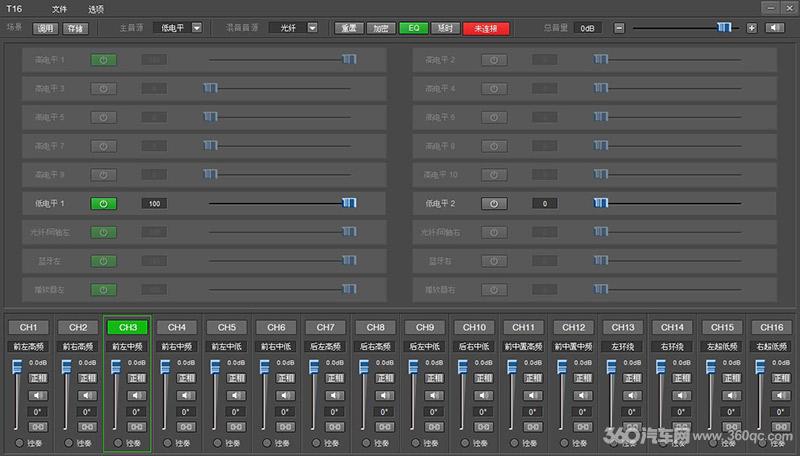Screen dimensions: 800x456
Task: Click the 低电平 2 level slider handle
Action: click(601, 202)
